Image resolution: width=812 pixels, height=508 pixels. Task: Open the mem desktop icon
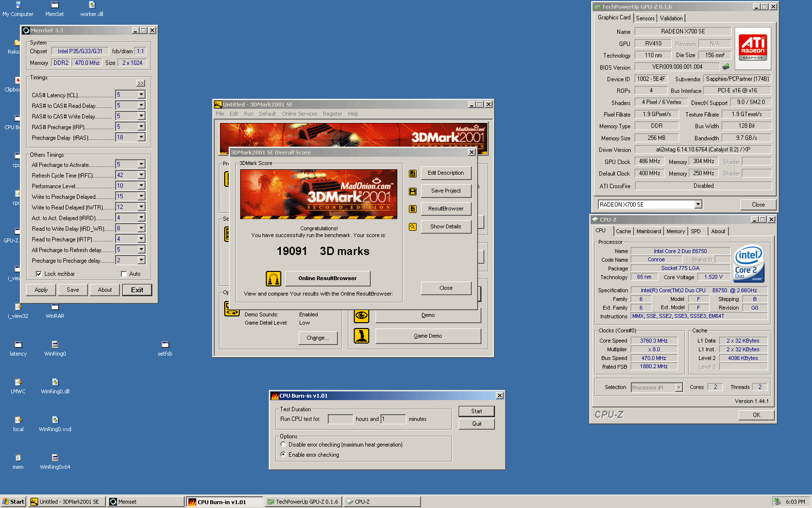18,462
